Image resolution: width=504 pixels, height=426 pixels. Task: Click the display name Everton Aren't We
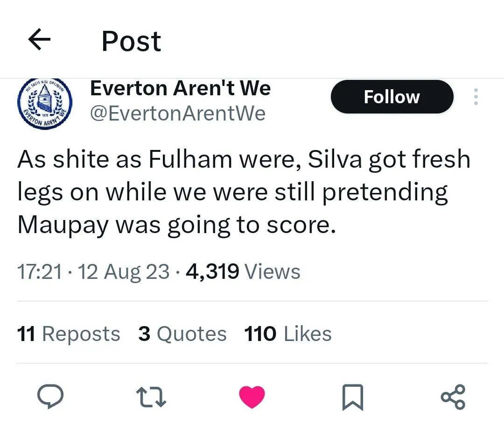[x=180, y=88]
